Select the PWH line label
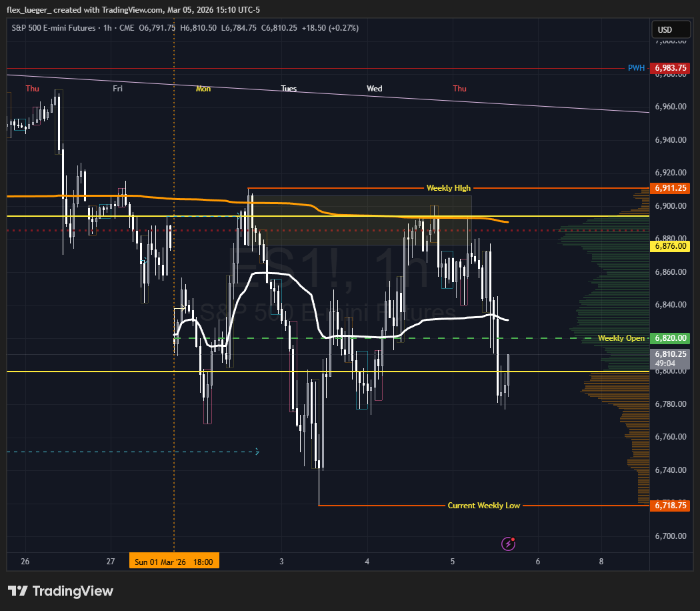 coord(636,68)
